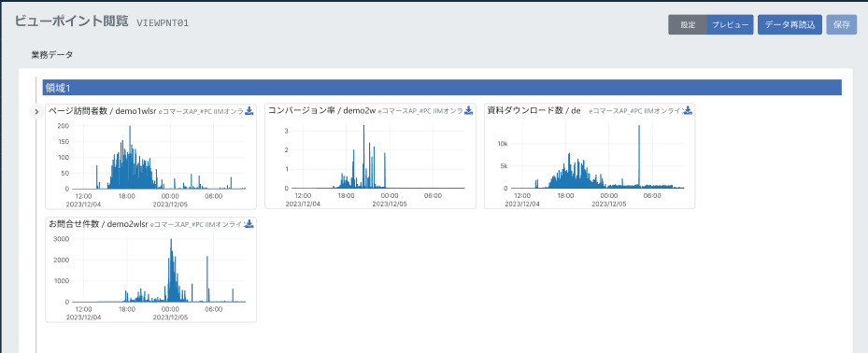The width and height of the screenshot is (868, 353).
Task: Expand the side panel chevron arrow
Action: 36,112
